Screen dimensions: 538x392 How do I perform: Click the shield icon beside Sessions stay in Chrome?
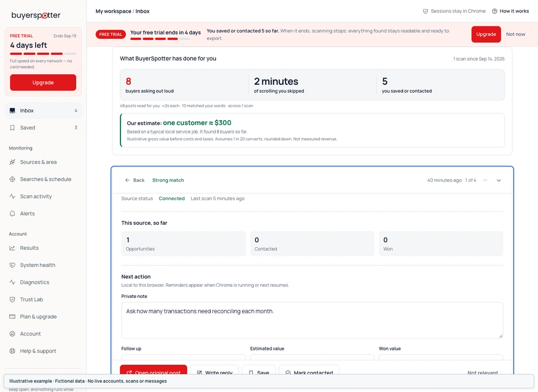coord(425,11)
